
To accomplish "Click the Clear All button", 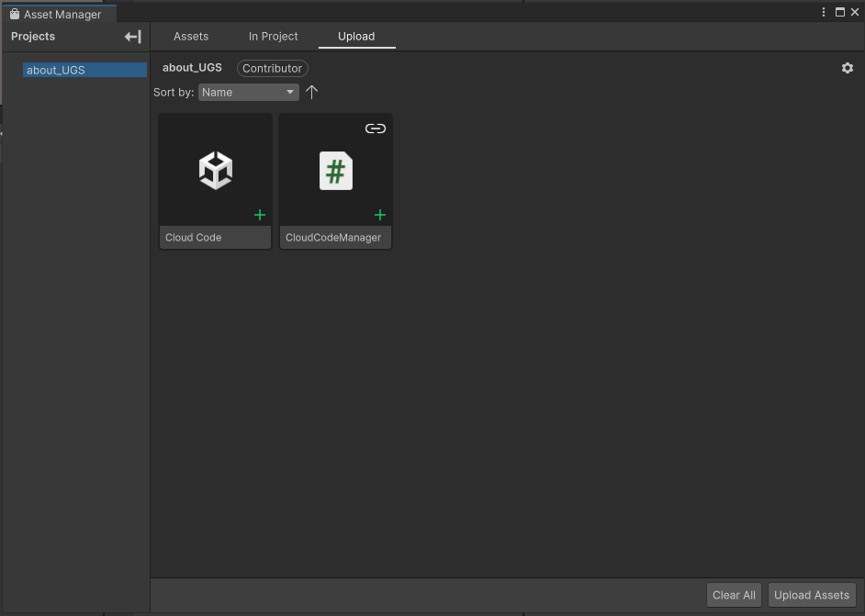I will [x=734, y=595].
